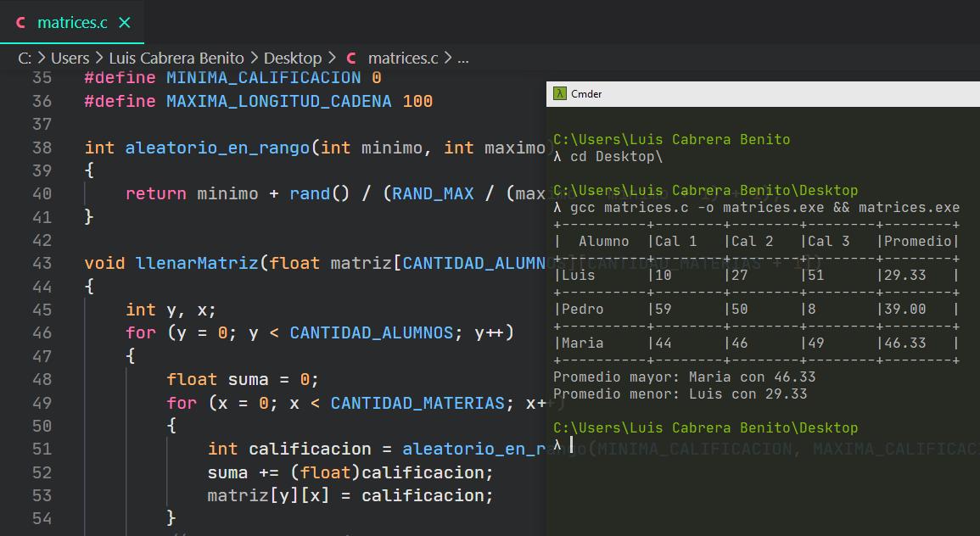Click the Cmder window title text
Screen dimensions: 980x536
click(586, 93)
